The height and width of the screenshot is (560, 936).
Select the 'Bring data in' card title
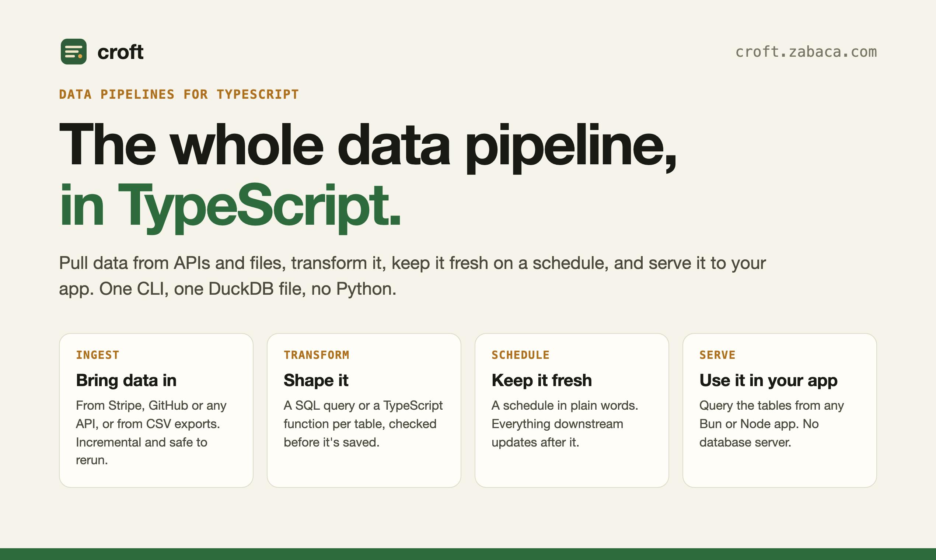pos(126,380)
